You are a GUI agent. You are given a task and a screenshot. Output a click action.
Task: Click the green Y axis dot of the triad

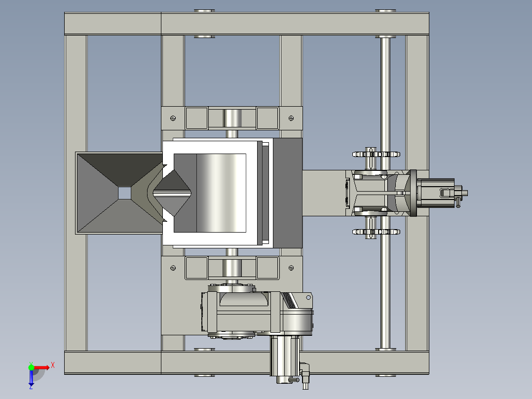tap(31, 367)
